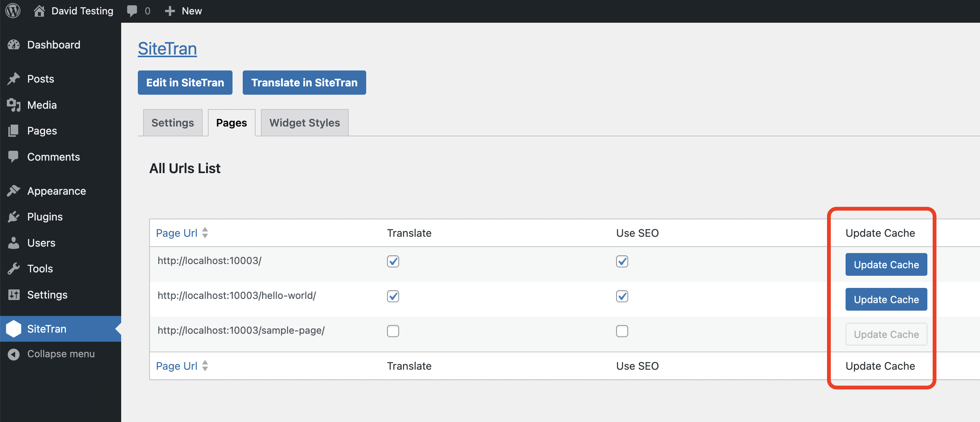Screen dimensions: 980x422
Task: Click the Plugins plug icon
Action: [x=14, y=217]
